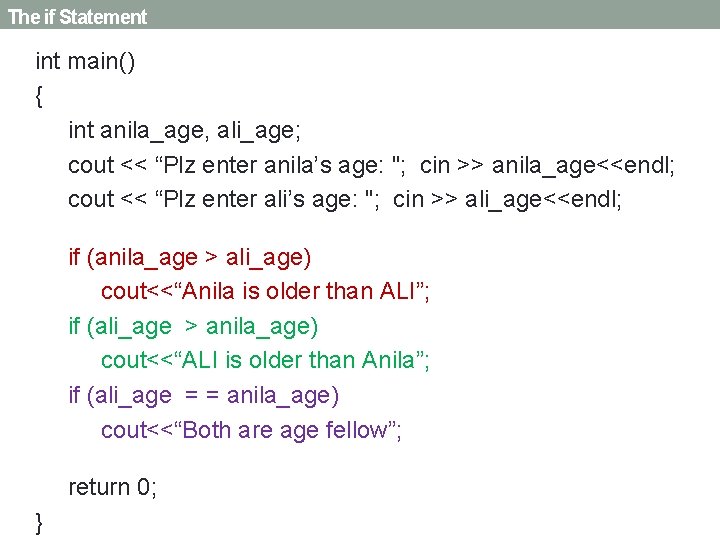Click the red "if (anila_age > ali_age)" line
This screenshot has width=720, height=540.
[x=190, y=257]
